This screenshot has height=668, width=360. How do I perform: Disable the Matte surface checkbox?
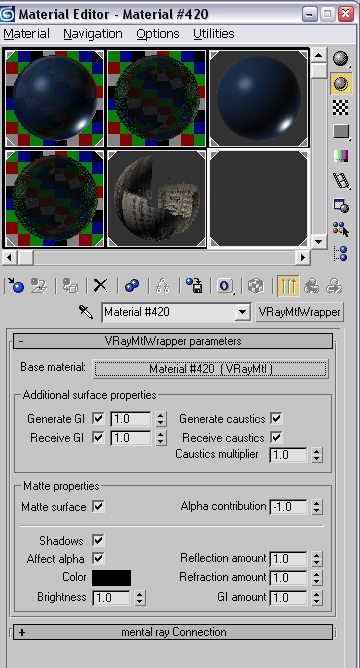pyautogui.click(x=98, y=507)
